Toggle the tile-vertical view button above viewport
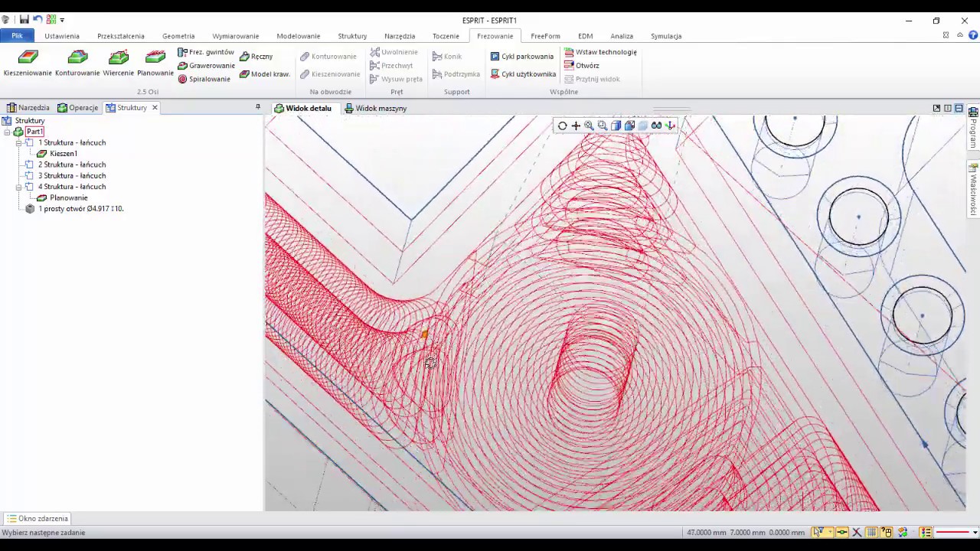The height and width of the screenshot is (551, 980). click(948, 108)
